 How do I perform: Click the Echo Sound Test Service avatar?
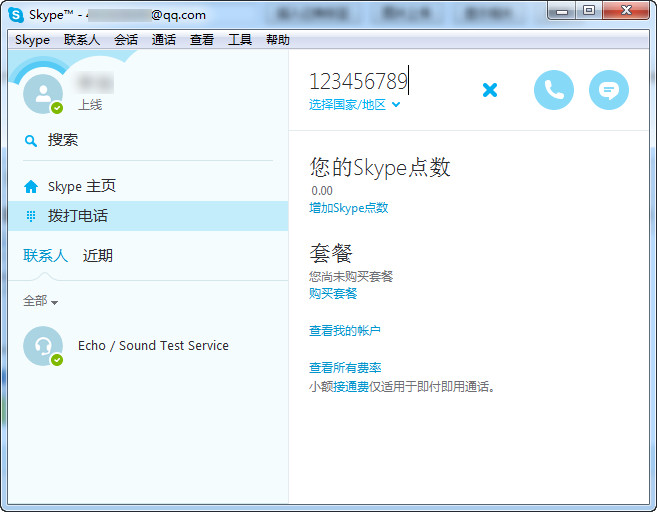43,346
